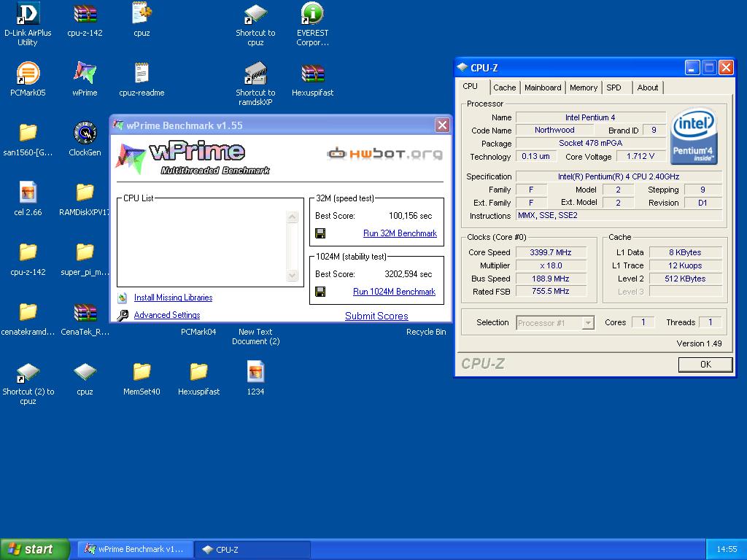Click the Rated FSB value 755.5 MHz
The height and width of the screenshot is (560, 747).
(x=551, y=291)
